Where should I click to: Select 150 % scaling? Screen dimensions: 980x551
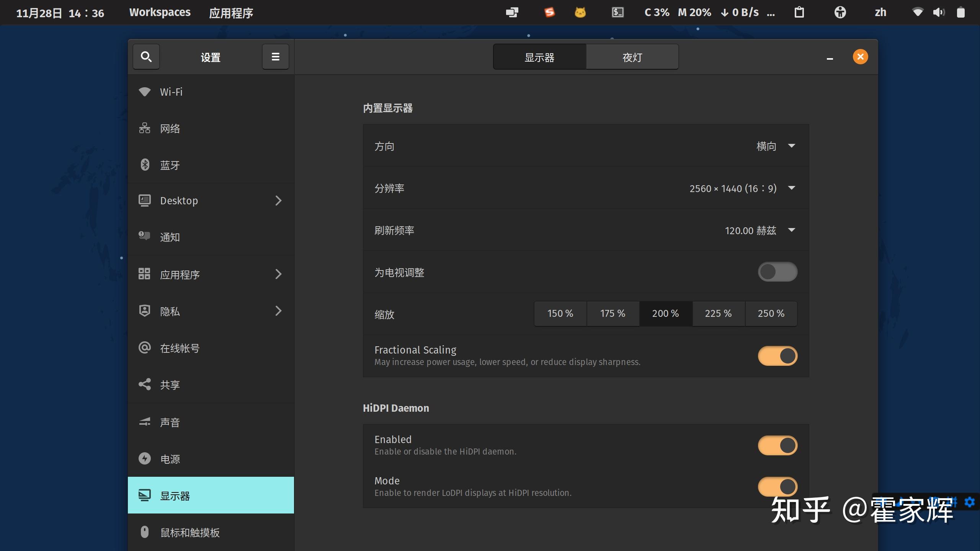click(560, 313)
